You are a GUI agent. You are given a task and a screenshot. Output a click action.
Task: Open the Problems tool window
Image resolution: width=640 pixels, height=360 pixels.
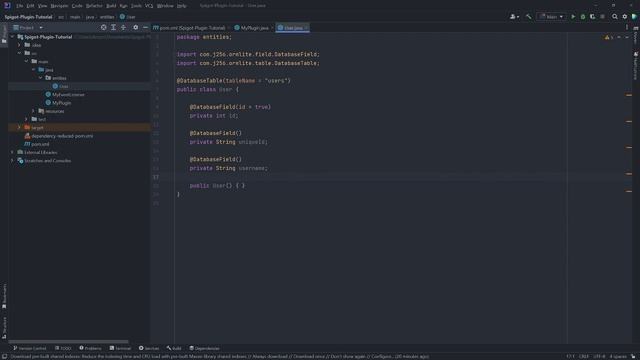pyautogui.click(x=90, y=348)
